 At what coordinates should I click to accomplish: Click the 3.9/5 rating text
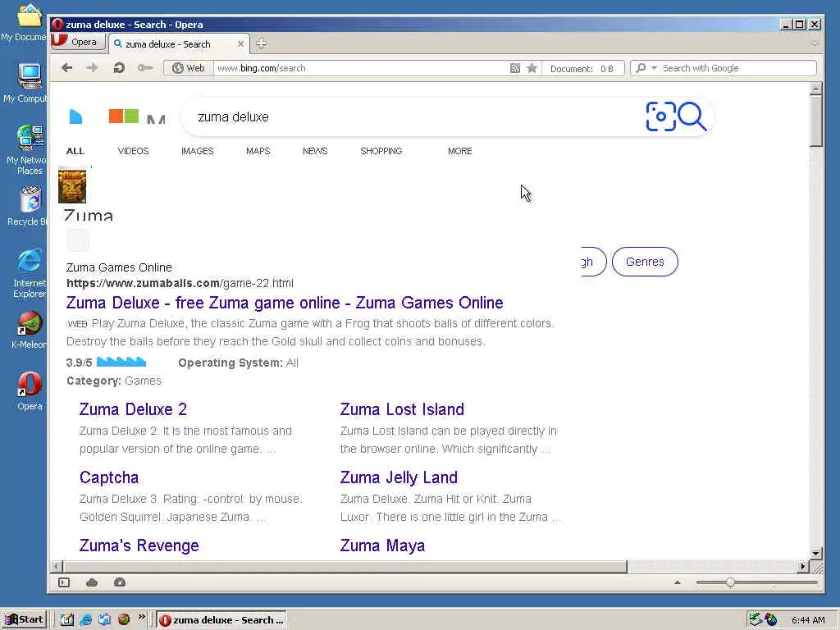click(x=79, y=363)
